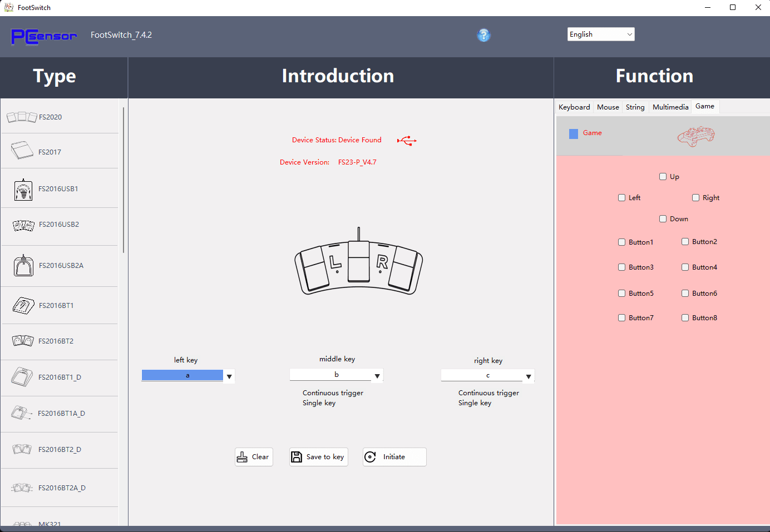This screenshot has height=532, width=770.
Task: Select the FS2016BT2 pedal icon
Action: click(23, 341)
